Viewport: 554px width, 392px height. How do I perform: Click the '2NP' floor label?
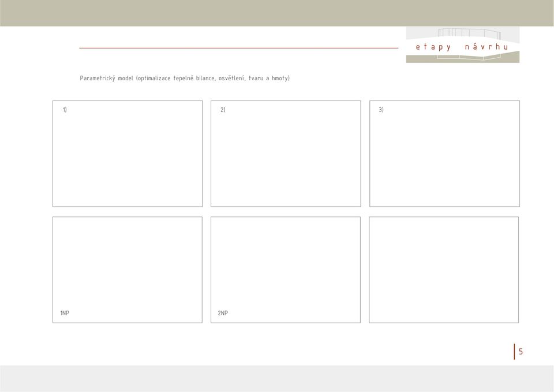point(223,313)
